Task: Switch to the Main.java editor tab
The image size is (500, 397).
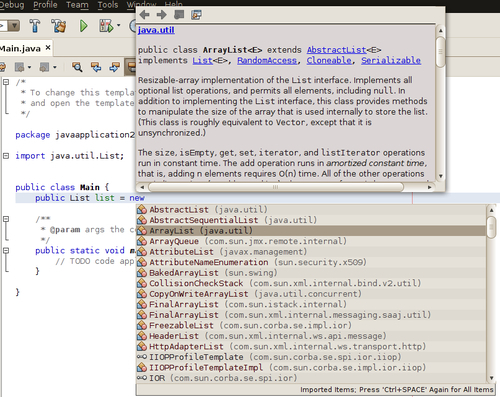Action: pos(21,49)
